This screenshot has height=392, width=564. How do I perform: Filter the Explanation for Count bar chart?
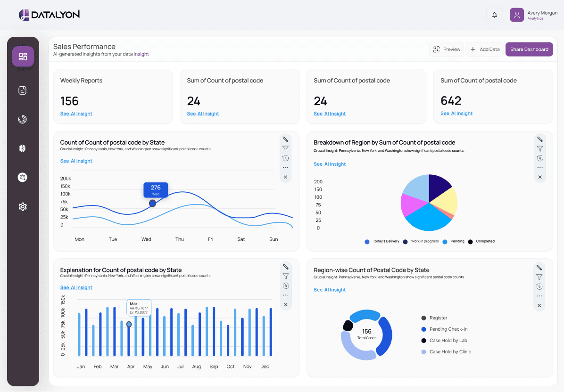pyautogui.click(x=286, y=276)
